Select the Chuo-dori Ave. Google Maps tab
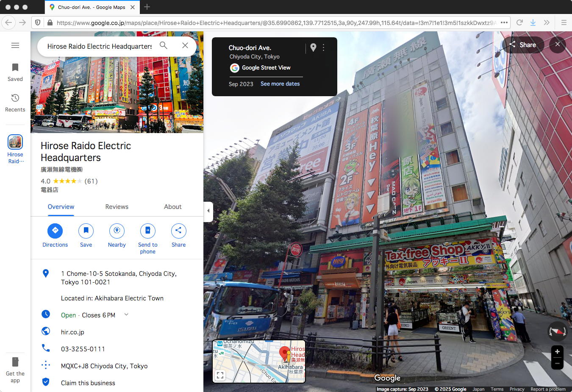Screen dimensions: 572x392 click(92, 7)
